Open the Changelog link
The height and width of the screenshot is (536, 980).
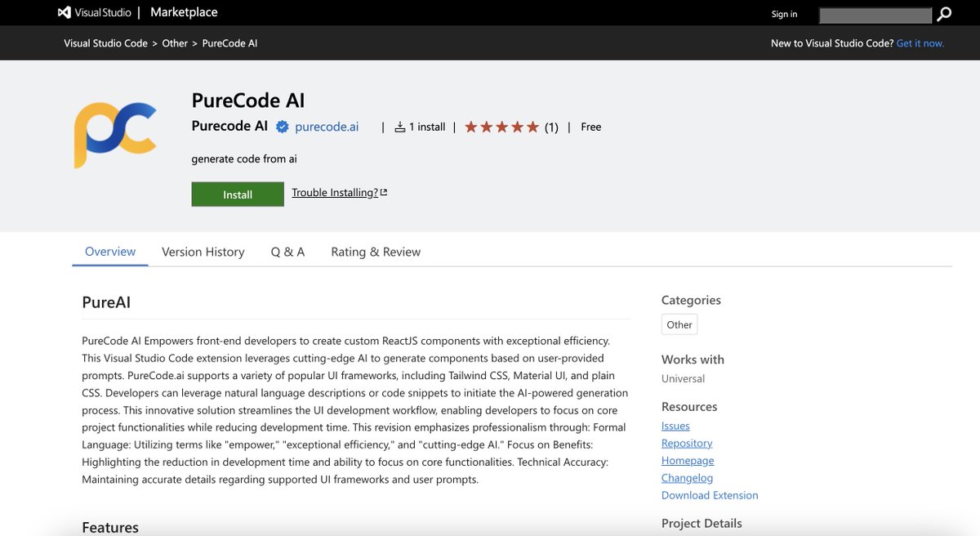coord(687,478)
